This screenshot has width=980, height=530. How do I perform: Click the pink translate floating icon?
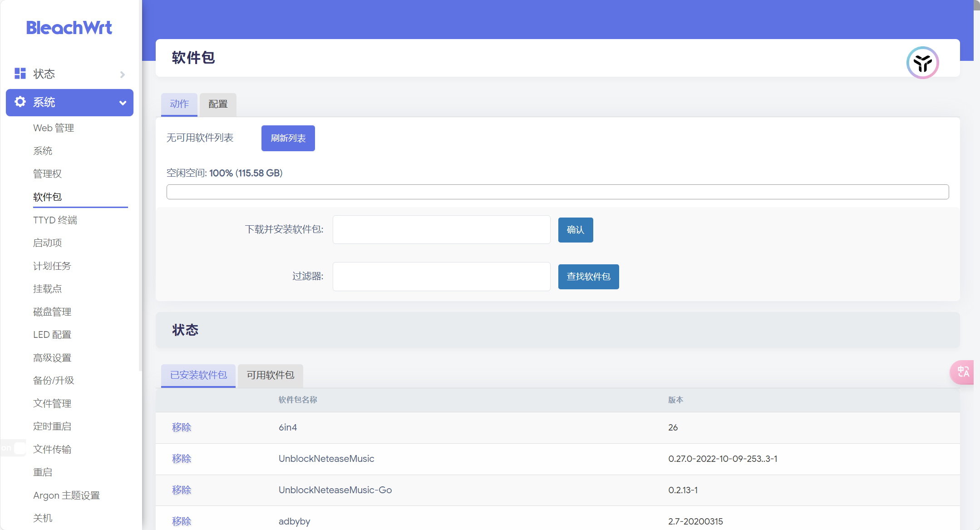tap(963, 372)
